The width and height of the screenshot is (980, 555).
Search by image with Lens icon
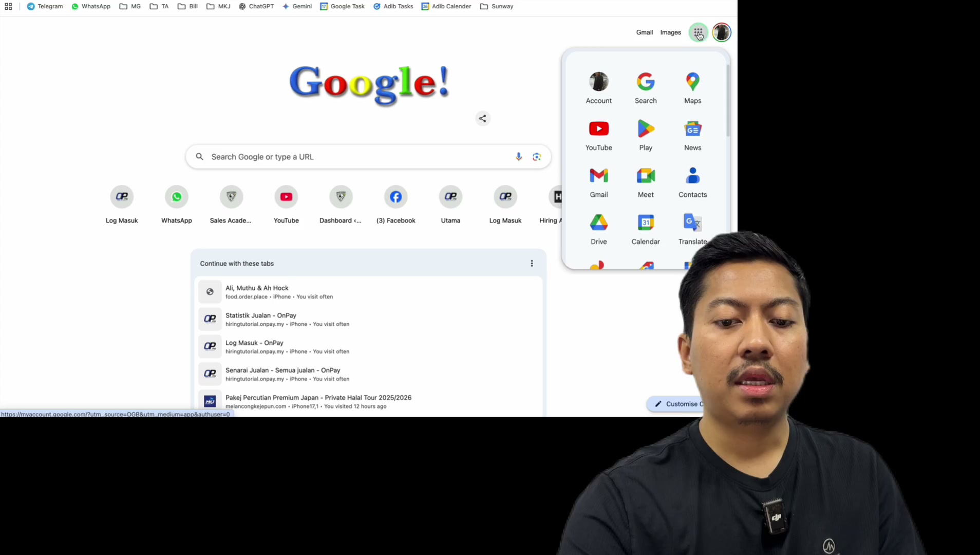tap(537, 157)
